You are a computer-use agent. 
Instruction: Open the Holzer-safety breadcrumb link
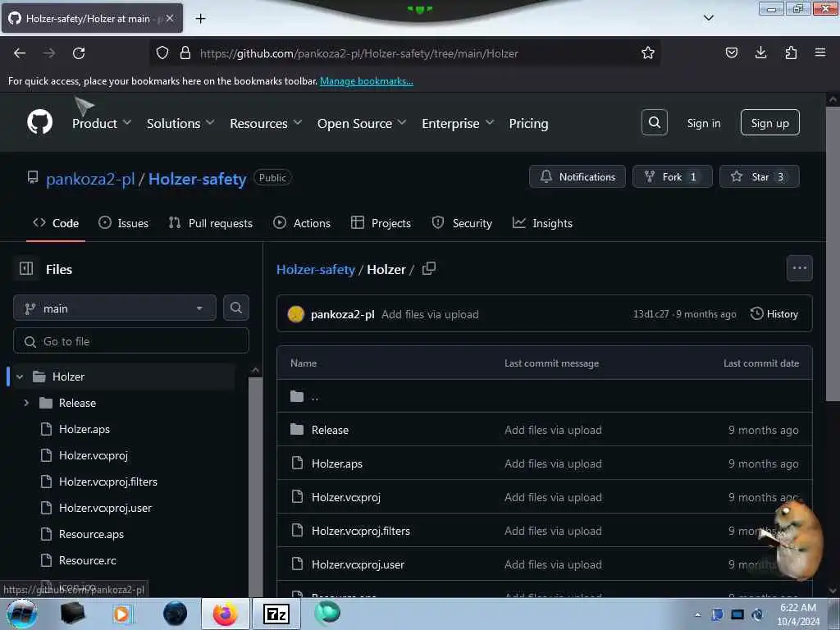(x=316, y=269)
